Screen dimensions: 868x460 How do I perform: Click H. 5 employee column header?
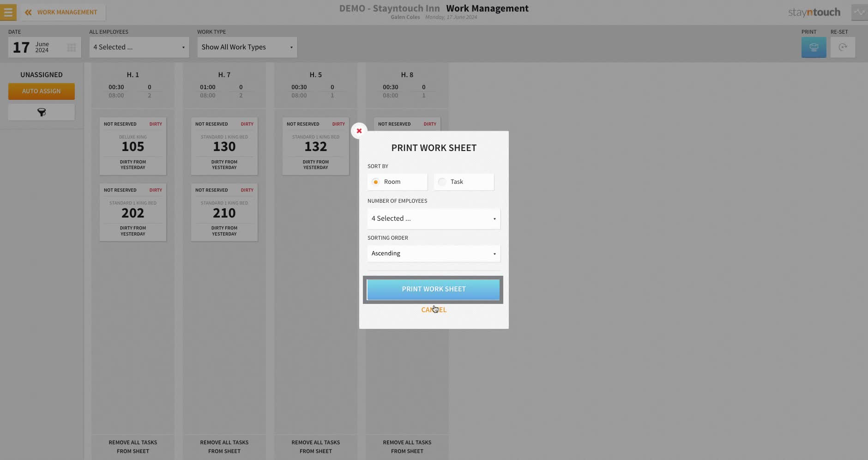316,75
